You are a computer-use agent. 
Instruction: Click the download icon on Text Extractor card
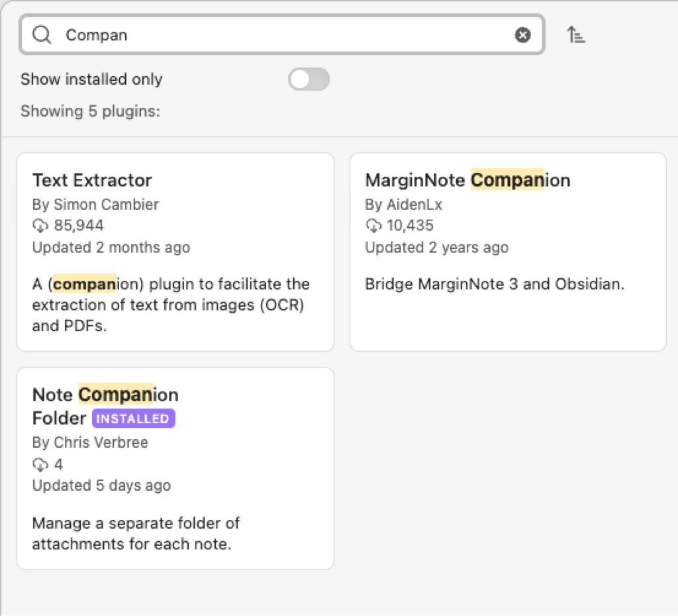[39, 225]
